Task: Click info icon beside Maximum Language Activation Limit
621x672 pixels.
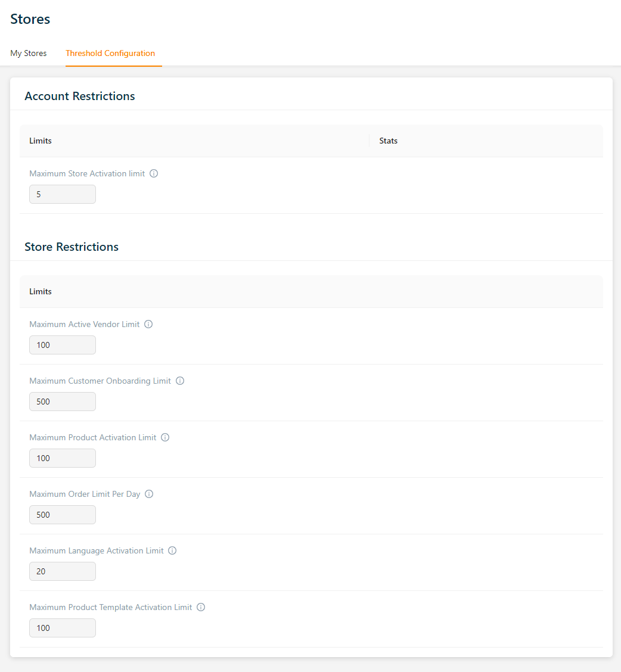Action: point(172,551)
